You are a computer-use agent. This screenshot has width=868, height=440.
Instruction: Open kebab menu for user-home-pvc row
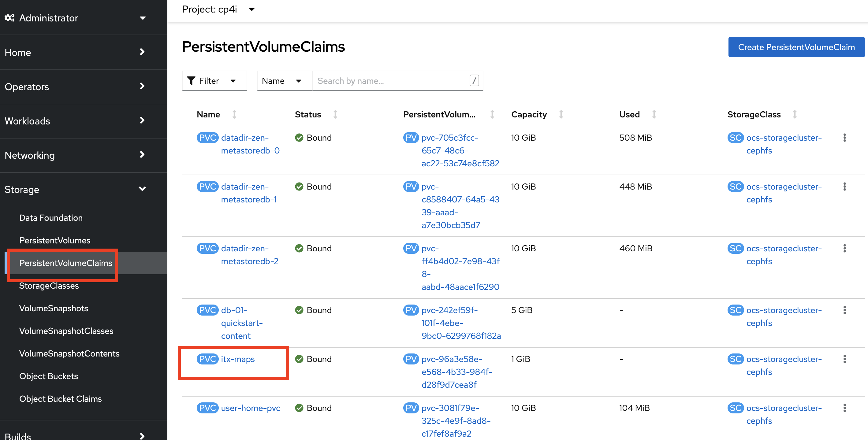(844, 408)
